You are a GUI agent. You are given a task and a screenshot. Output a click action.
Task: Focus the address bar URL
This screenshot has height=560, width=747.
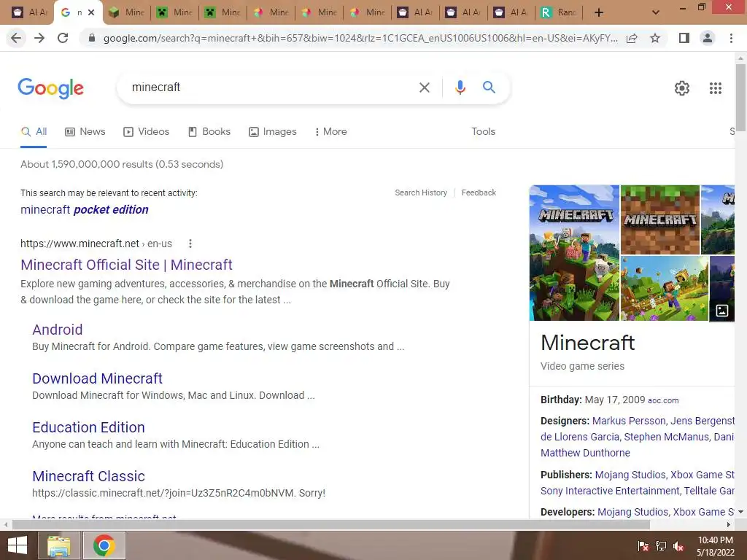[x=360, y=38]
